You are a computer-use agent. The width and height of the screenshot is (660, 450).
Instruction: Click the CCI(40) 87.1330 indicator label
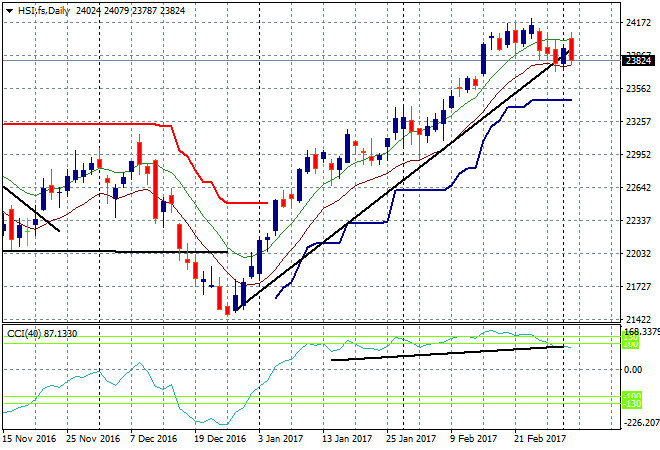pos(42,334)
